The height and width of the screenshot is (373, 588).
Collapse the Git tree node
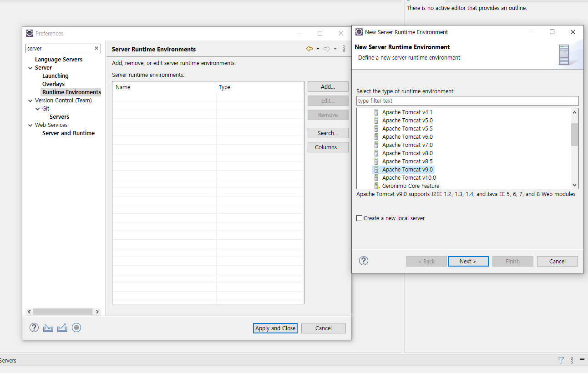click(x=37, y=109)
